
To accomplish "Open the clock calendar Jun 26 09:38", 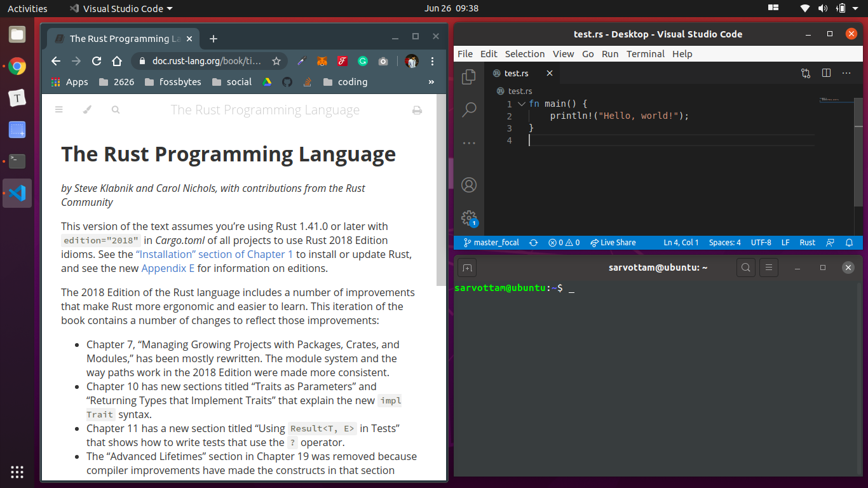I will tap(451, 8).
